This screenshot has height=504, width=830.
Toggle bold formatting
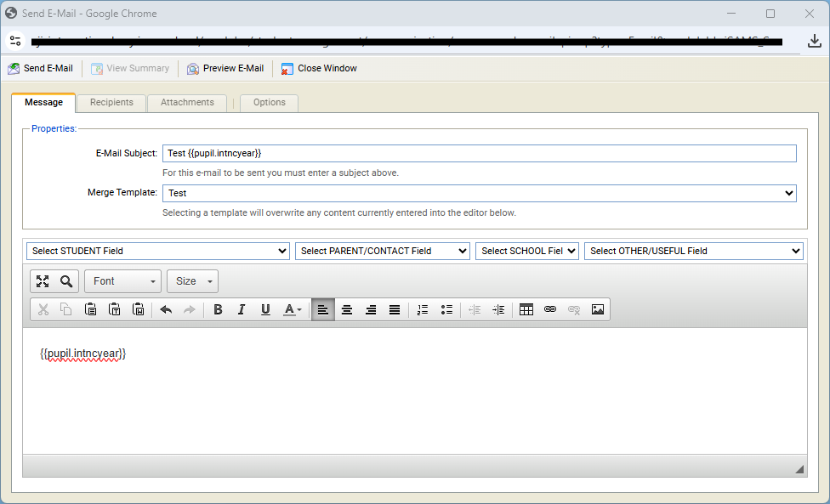[x=218, y=310]
